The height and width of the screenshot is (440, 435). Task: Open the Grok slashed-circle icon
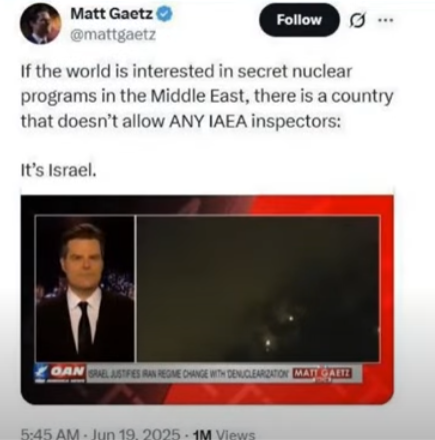click(357, 21)
